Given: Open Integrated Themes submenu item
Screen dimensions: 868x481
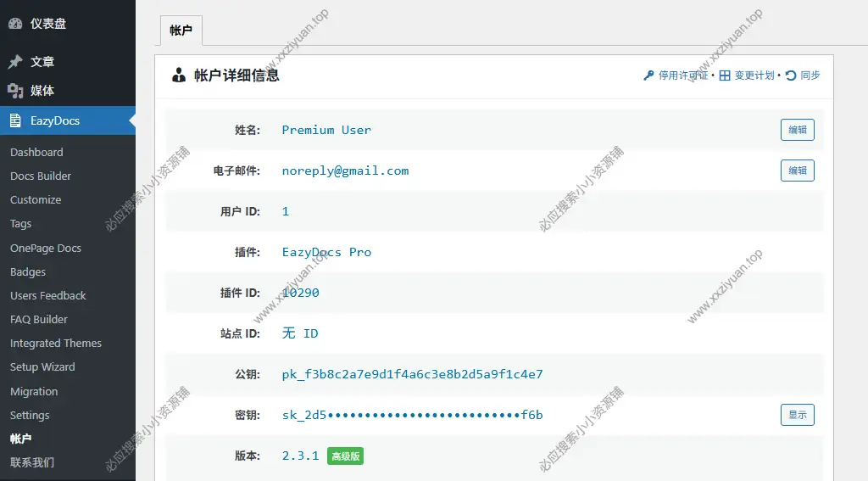Looking at the screenshot, I should point(55,343).
